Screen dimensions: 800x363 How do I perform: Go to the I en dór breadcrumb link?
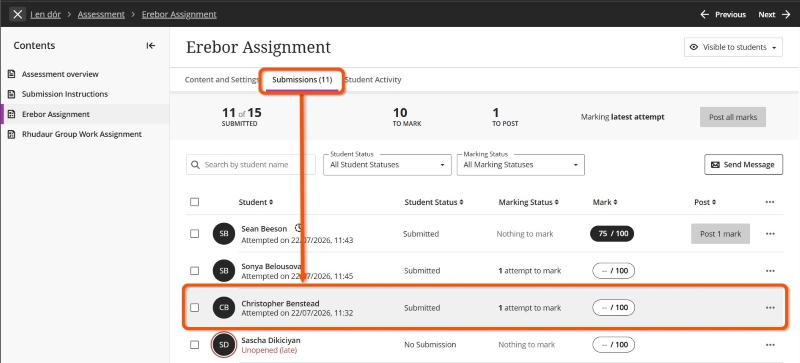[x=45, y=14]
